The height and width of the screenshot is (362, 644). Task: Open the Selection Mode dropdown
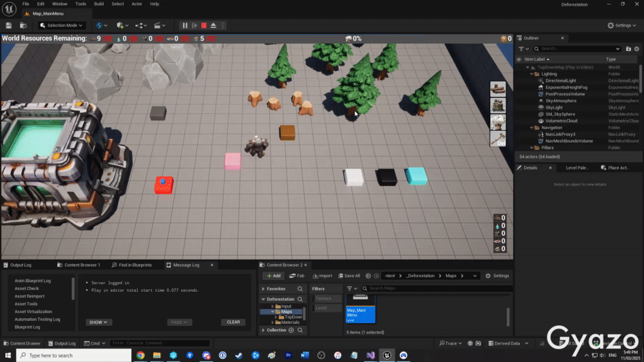pos(62,25)
